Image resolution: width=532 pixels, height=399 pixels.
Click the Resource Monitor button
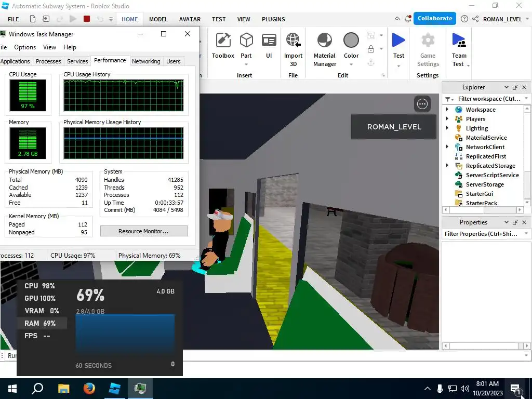coord(144,231)
